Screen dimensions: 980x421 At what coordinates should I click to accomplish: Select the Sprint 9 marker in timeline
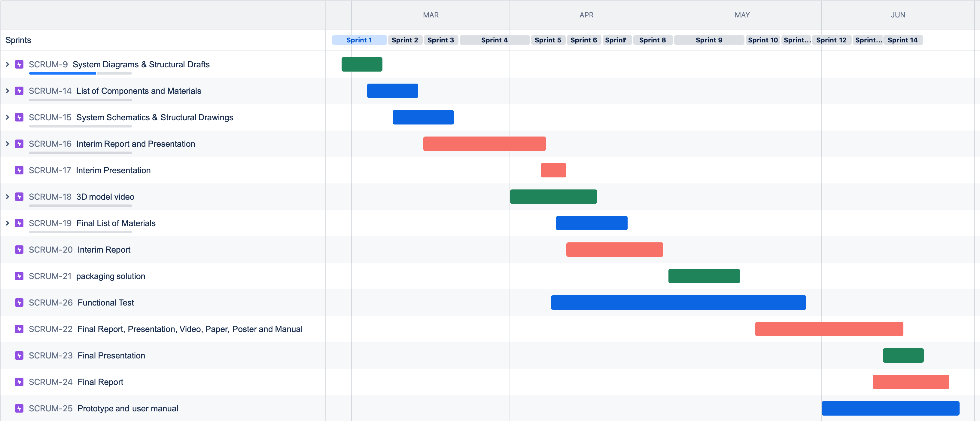pos(708,40)
